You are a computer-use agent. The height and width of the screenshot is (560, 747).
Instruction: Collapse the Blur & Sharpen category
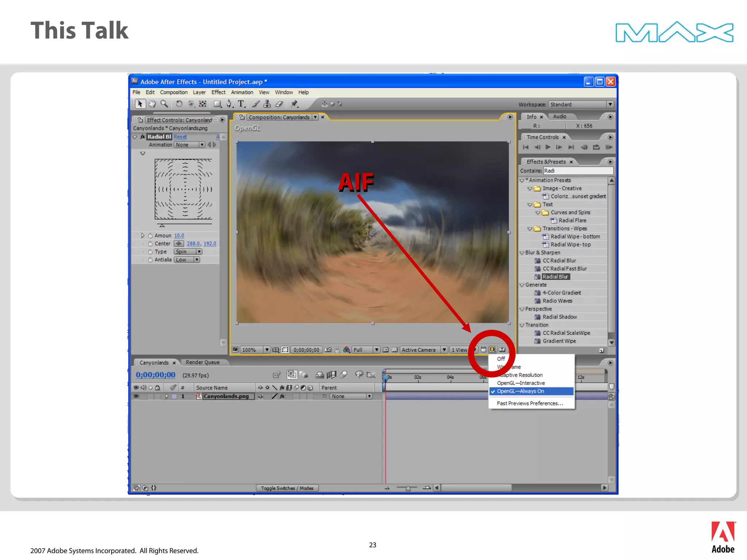click(522, 253)
